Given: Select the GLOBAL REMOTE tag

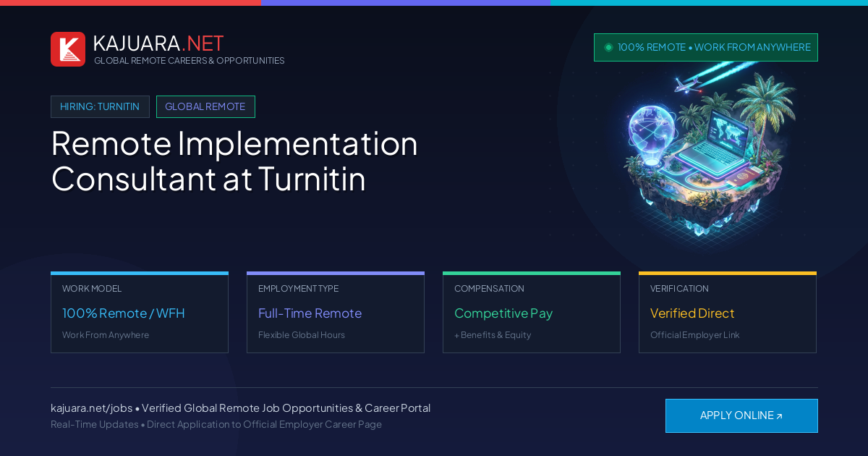Looking at the screenshot, I should coord(205,106).
